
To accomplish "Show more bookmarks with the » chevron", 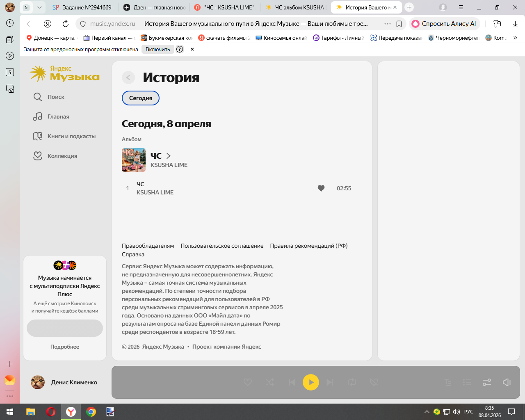I will pos(515,38).
